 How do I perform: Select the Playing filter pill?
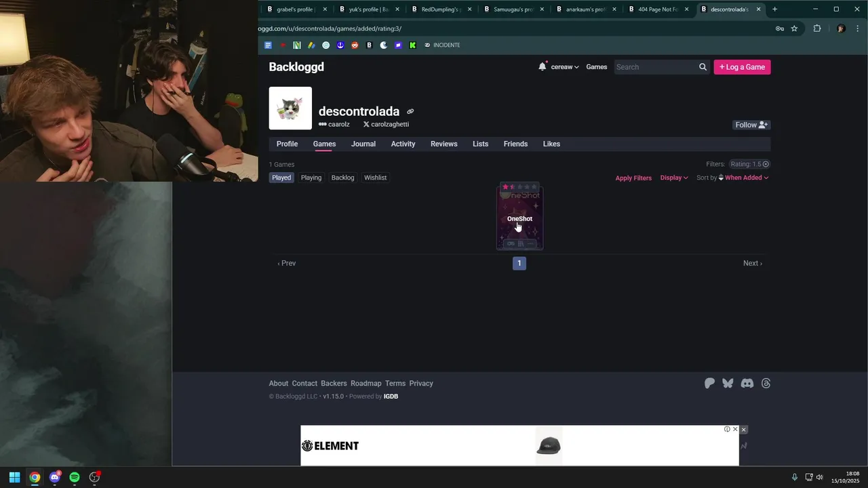[x=311, y=178]
